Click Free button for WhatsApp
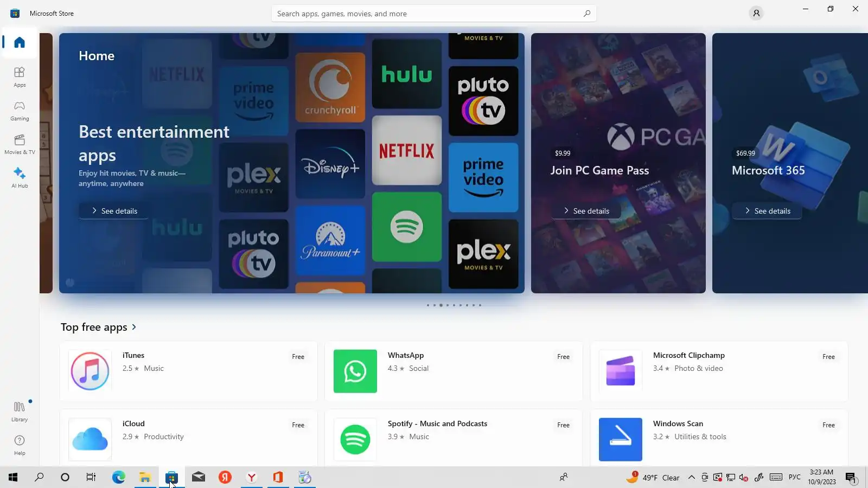Screen dimensions: 868x488 pos(564,357)
